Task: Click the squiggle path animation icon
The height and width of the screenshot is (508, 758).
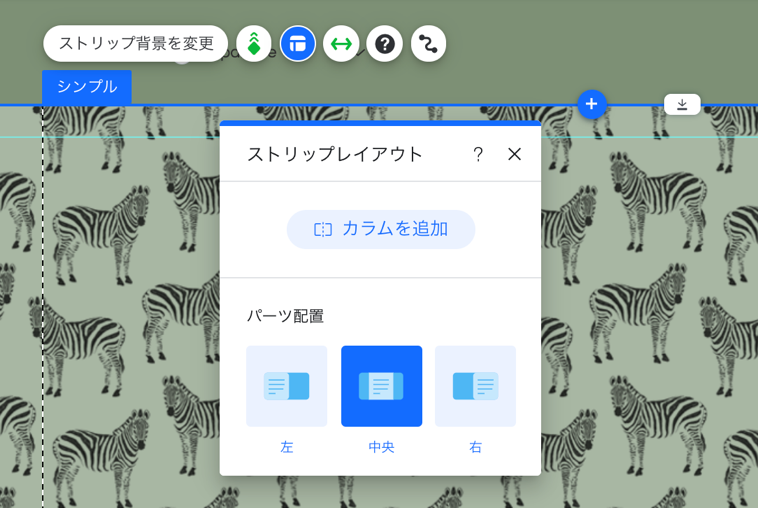Action: click(428, 44)
